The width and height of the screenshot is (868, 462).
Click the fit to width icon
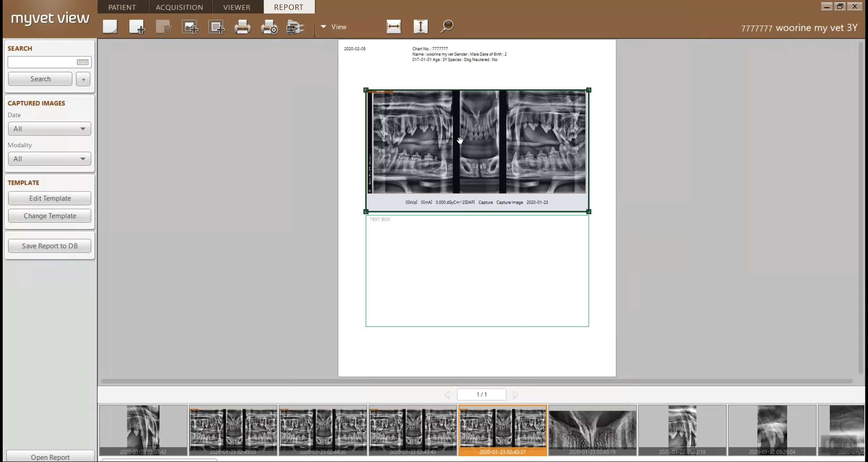(394, 27)
